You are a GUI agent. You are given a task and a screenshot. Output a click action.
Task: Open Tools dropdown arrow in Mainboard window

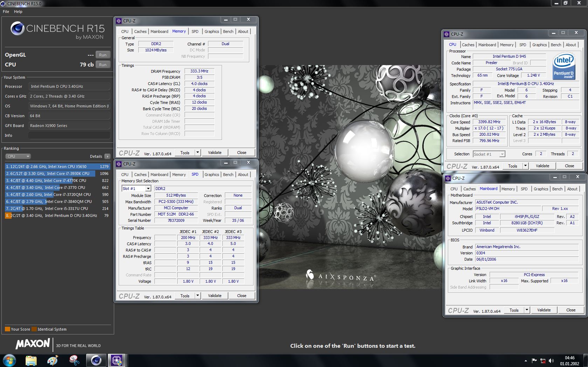[527, 310]
